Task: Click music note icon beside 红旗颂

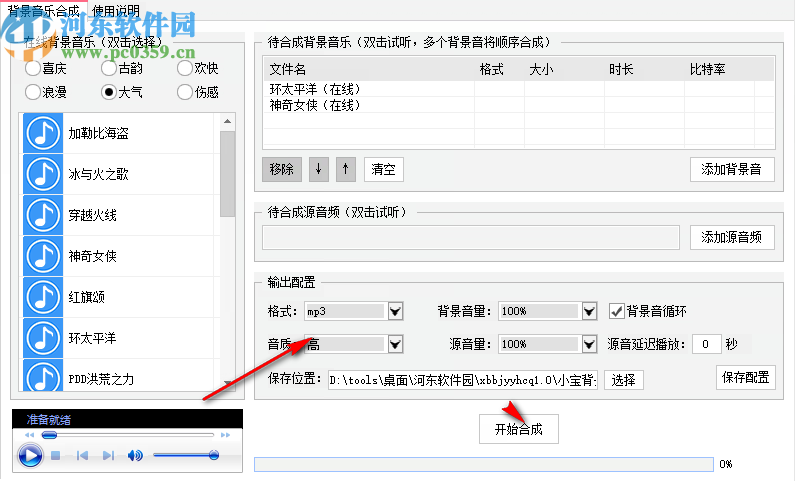Action: click(x=43, y=297)
